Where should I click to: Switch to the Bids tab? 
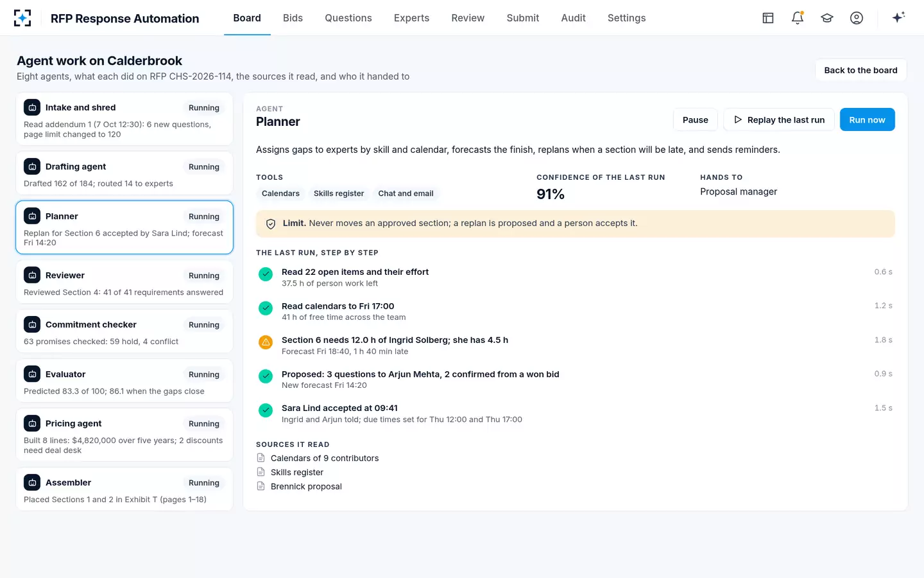(x=293, y=18)
